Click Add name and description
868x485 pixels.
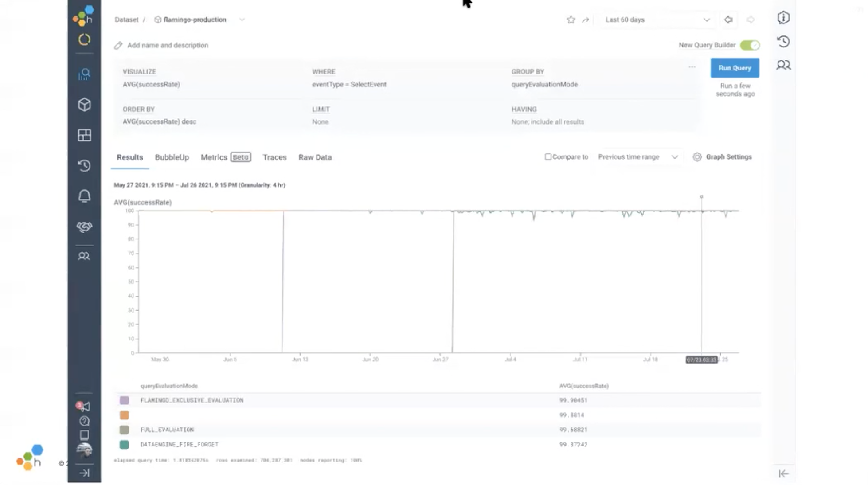pyautogui.click(x=168, y=45)
